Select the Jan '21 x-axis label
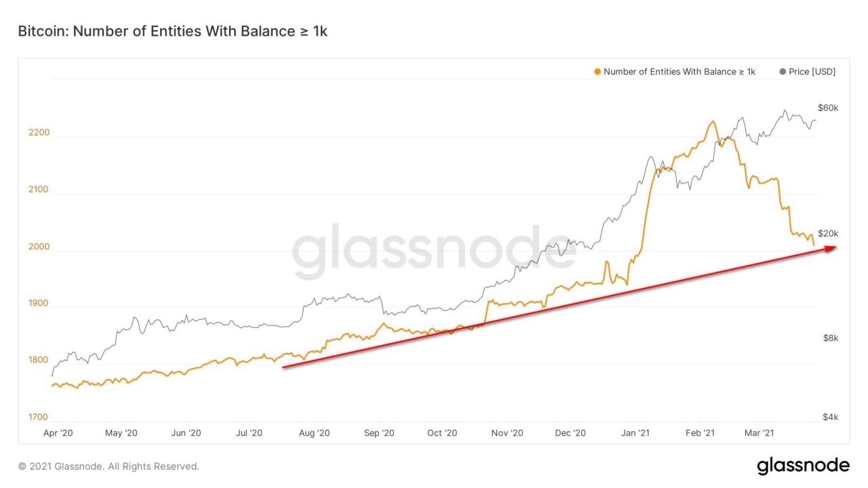 pos(637,433)
